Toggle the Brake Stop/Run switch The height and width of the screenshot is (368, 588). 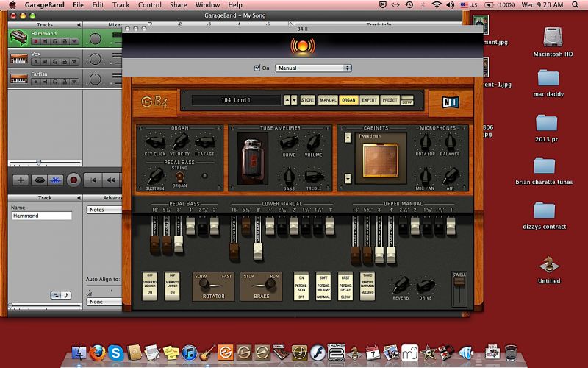coord(261,286)
